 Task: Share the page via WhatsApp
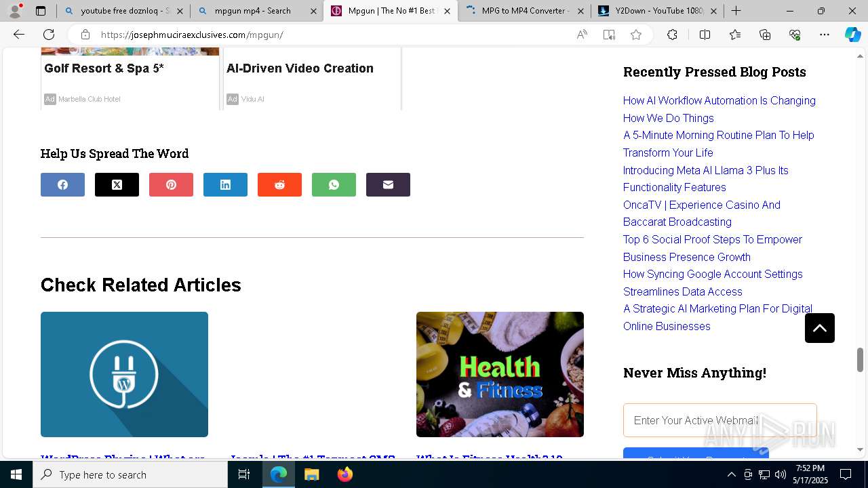[334, 184]
